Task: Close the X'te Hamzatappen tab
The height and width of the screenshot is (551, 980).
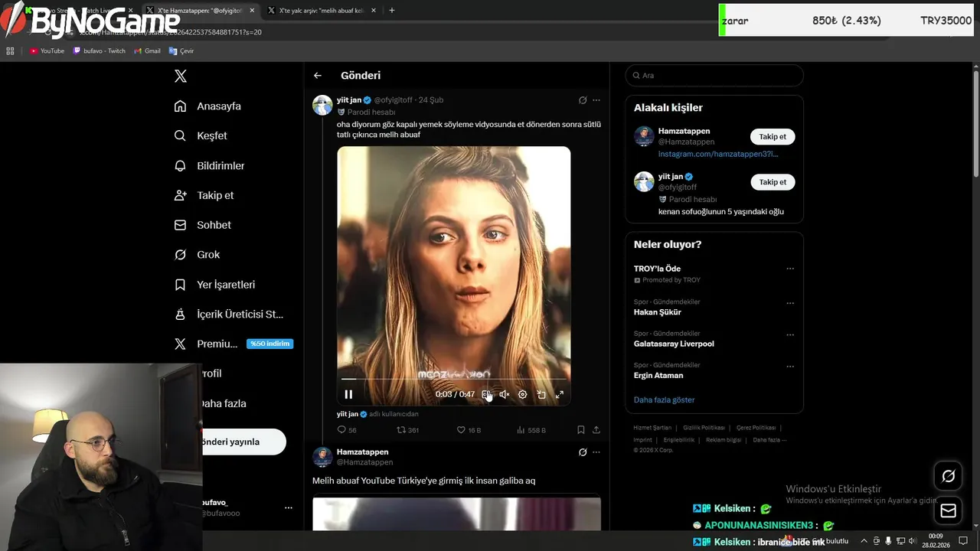Action: 251,11
